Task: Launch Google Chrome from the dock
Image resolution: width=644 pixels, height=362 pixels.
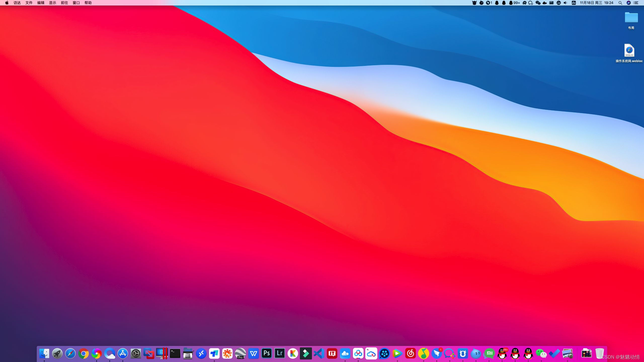Action: 84,354
